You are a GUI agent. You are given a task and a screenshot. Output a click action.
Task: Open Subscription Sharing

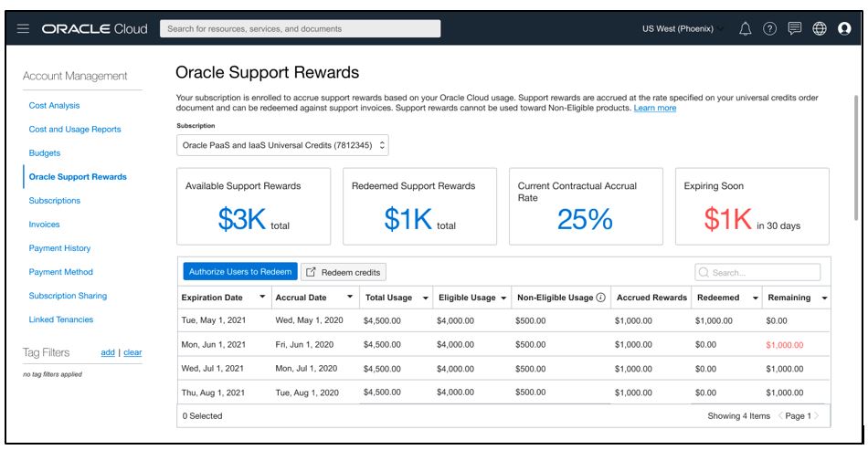(x=68, y=296)
